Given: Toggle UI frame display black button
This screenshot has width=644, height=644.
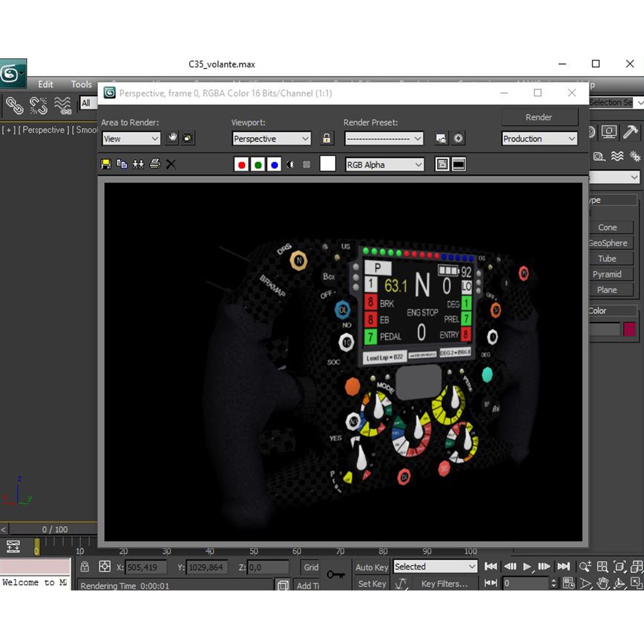Looking at the screenshot, I should [x=459, y=165].
